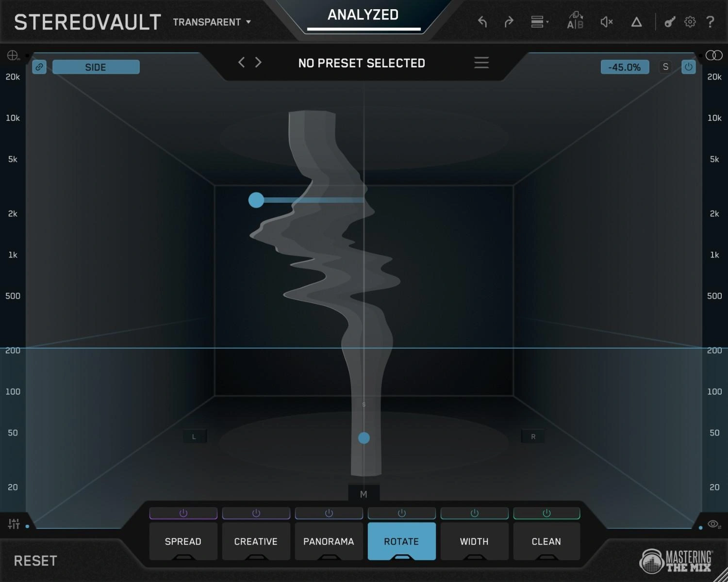Open help with the question mark
This screenshot has width=728, height=582.
[x=710, y=22]
